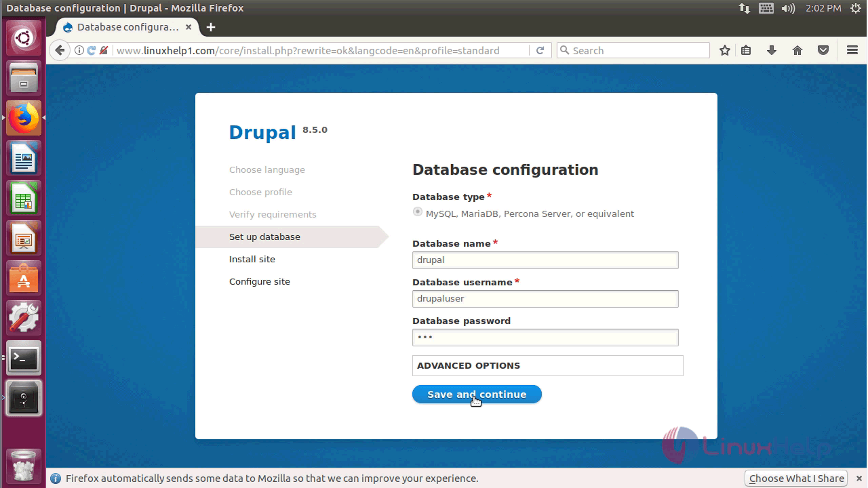Image resolution: width=868 pixels, height=488 pixels.
Task: Click the Verify requirements step
Action: (x=273, y=215)
